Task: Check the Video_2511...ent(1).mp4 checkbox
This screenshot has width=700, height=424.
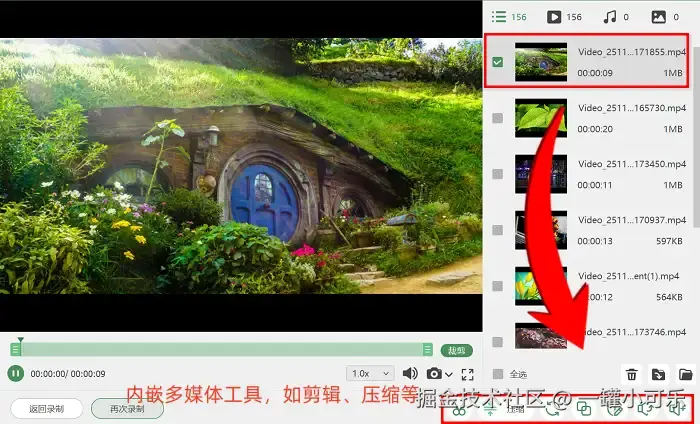Action: [497, 286]
